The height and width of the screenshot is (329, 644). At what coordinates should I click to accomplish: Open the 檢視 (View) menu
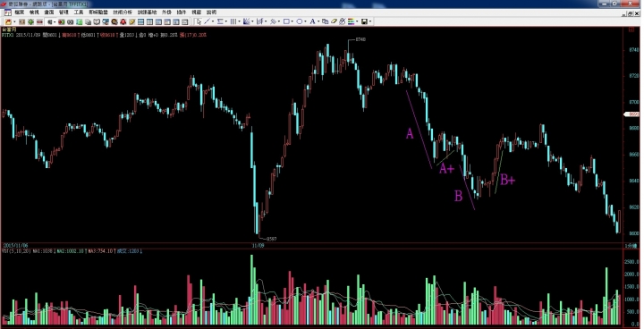(x=34, y=13)
